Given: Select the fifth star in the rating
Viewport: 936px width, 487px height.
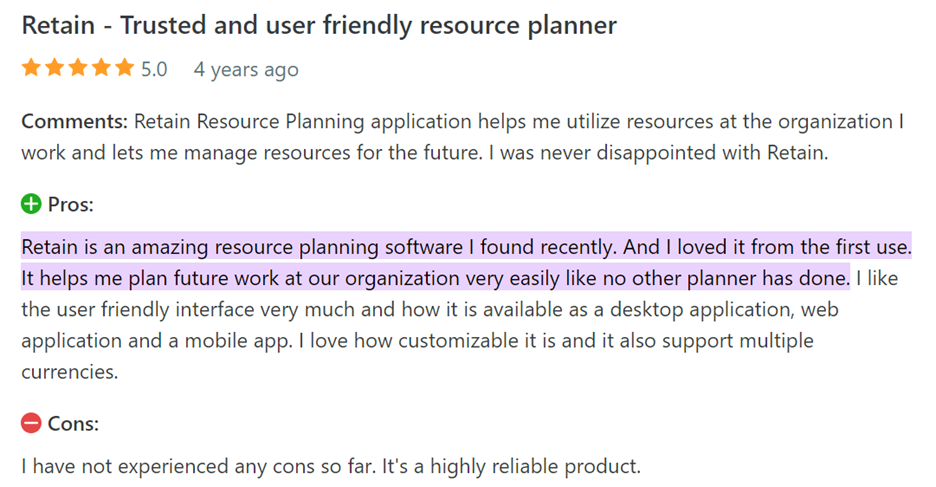Looking at the screenshot, I should [123, 68].
